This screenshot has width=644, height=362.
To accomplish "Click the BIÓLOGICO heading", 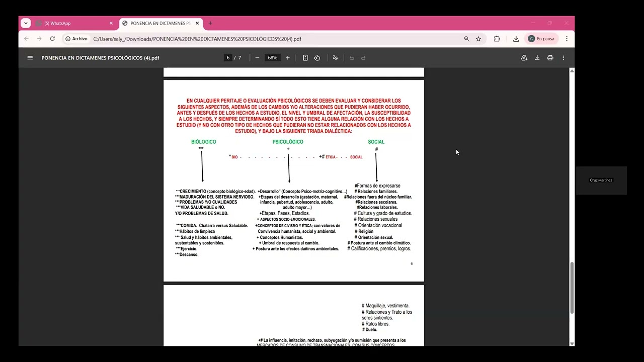I will pyautogui.click(x=204, y=142).
